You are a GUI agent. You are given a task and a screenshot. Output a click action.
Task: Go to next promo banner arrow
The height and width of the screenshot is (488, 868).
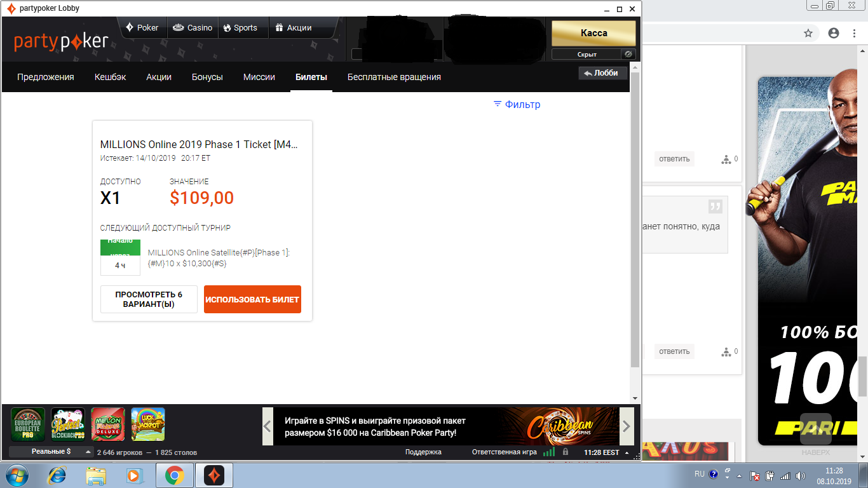click(627, 426)
